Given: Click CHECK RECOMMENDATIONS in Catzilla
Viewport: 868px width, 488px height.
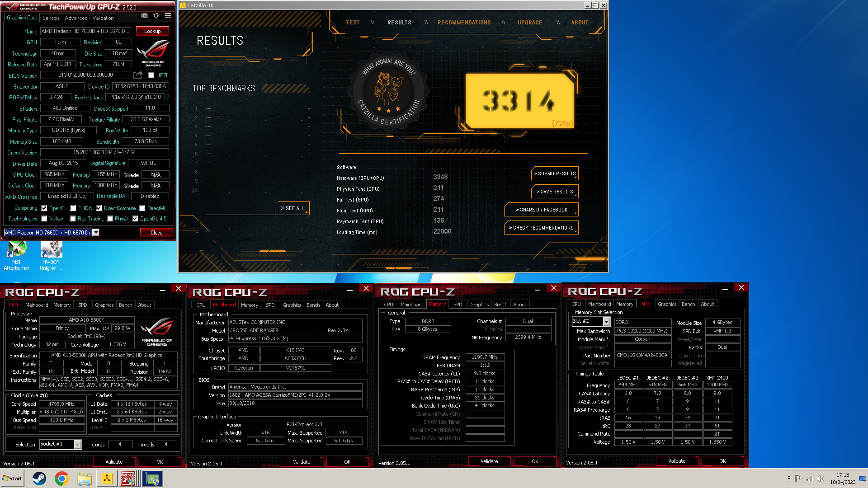Looking at the screenshot, I should tap(541, 228).
